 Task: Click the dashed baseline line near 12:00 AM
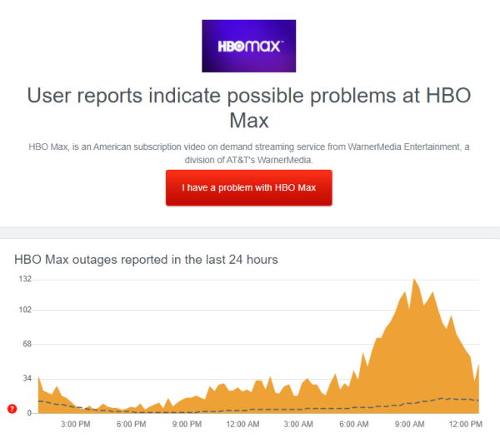click(x=242, y=410)
